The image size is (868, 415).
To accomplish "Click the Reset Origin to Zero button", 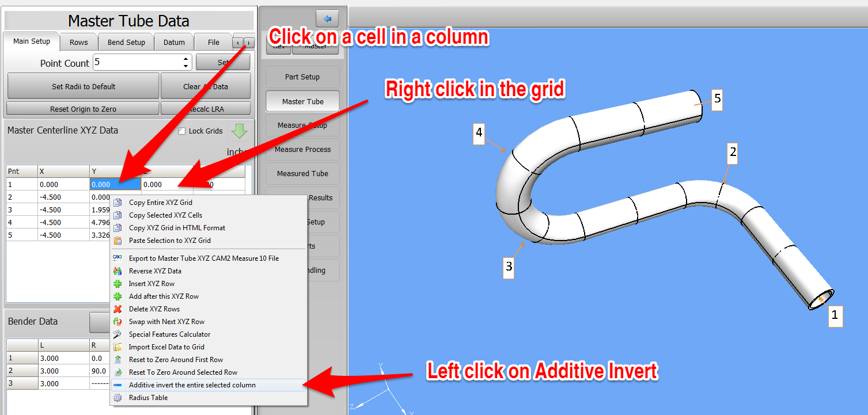I will [x=83, y=109].
